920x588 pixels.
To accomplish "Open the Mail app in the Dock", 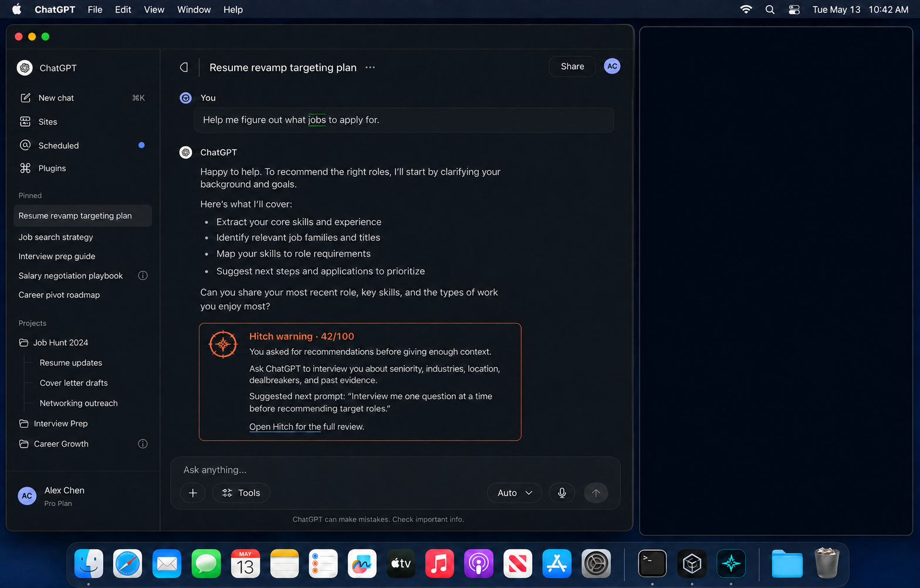I will [x=167, y=564].
